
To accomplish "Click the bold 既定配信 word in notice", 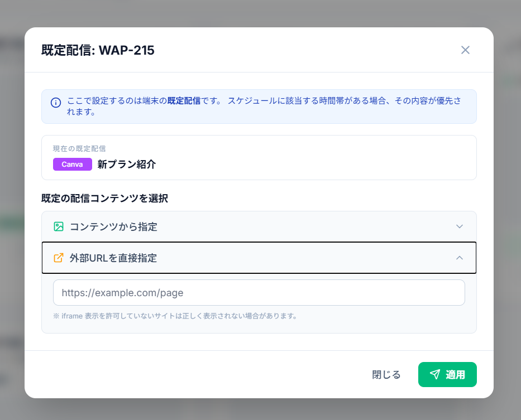I will coord(184,100).
